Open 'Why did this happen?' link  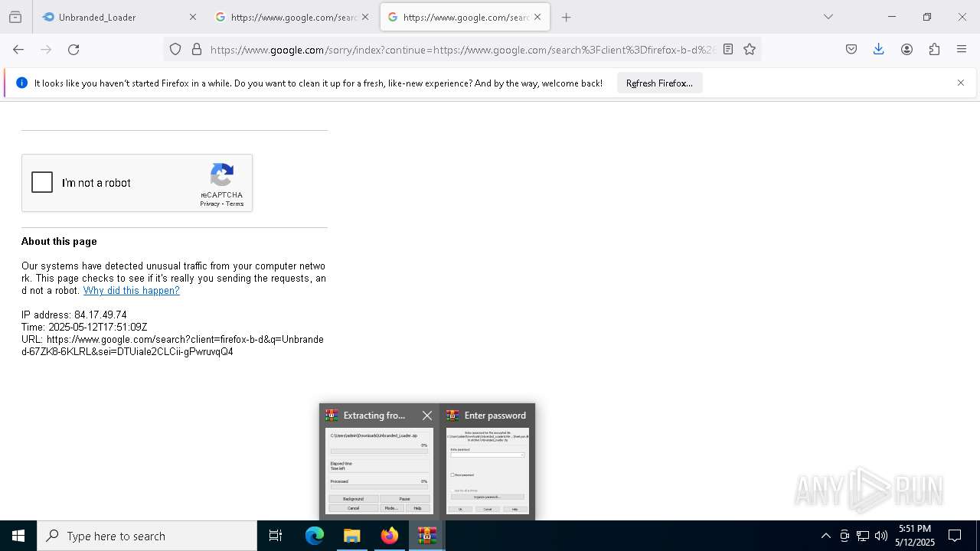point(132,291)
